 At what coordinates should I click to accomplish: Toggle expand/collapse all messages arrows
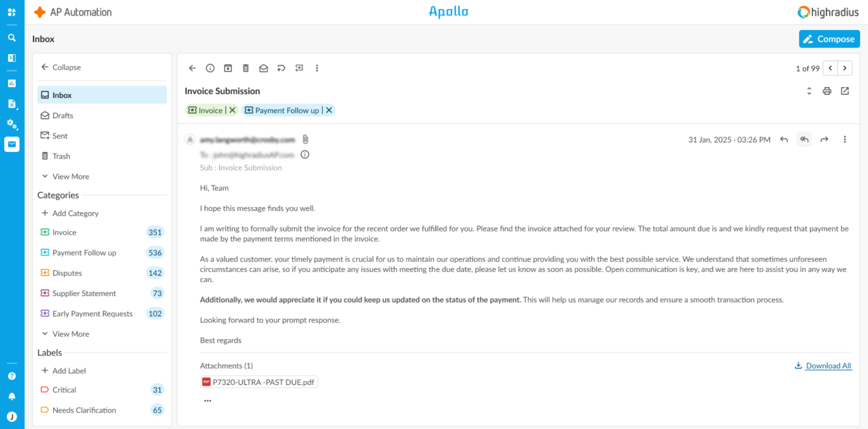809,91
